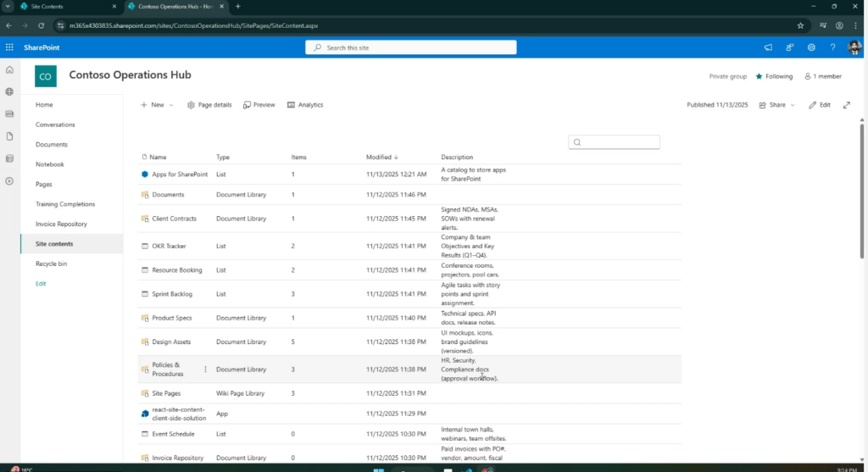Click the Search this site box
Screen dimensions: 868x472
[411, 47]
